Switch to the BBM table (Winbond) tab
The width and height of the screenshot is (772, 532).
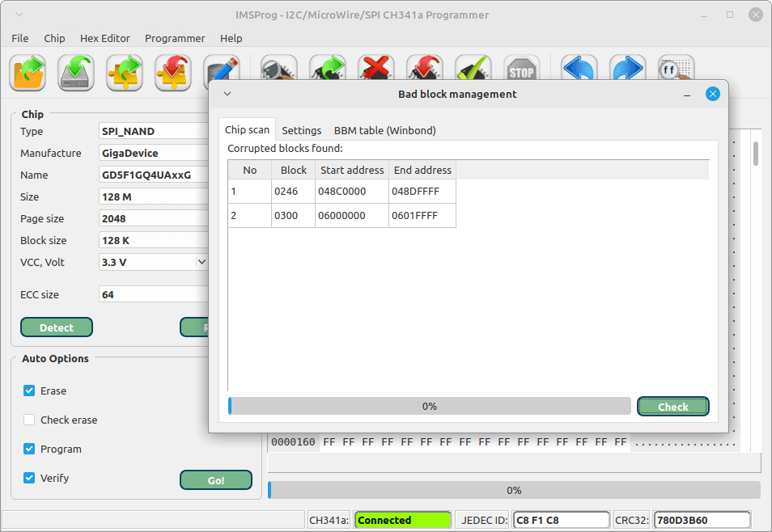[385, 130]
